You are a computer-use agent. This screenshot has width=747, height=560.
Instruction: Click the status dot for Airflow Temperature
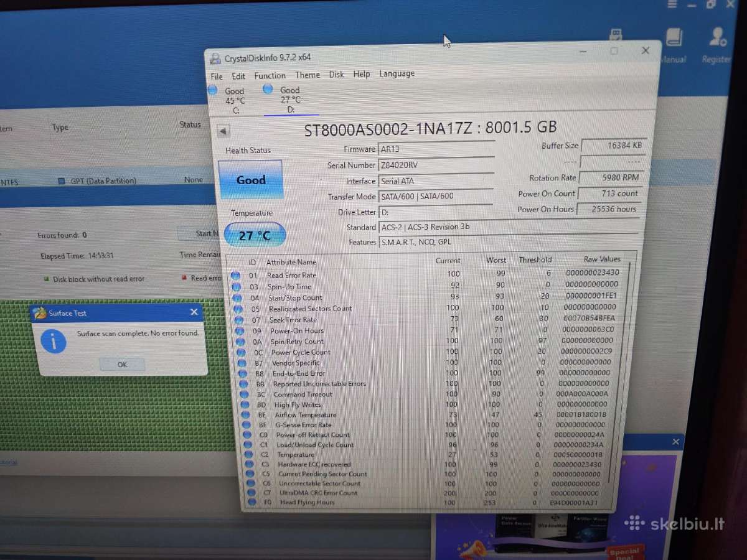click(244, 415)
